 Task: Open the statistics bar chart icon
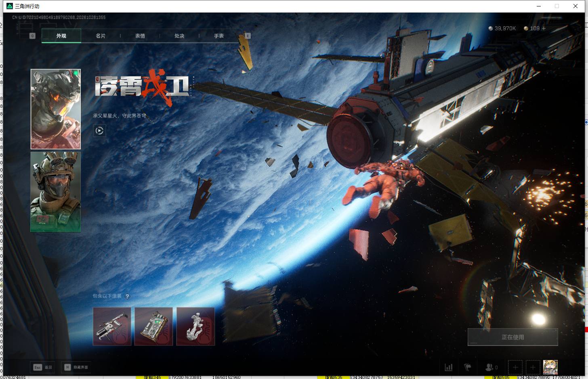pos(448,367)
